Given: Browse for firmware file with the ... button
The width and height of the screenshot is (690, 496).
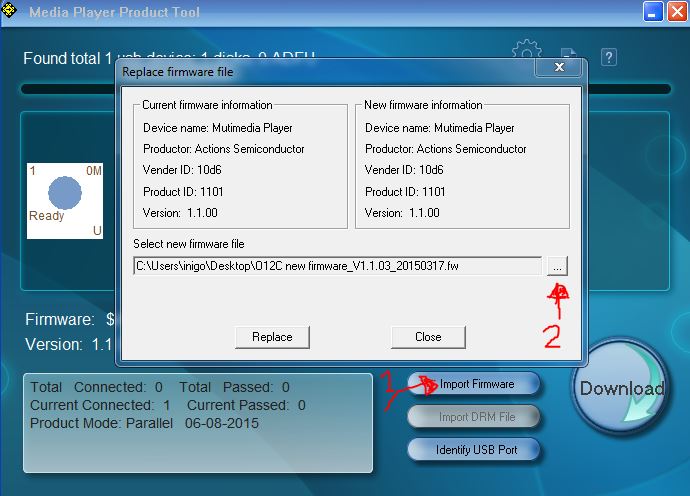Looking at the screenshot, I should click(557, 265).
